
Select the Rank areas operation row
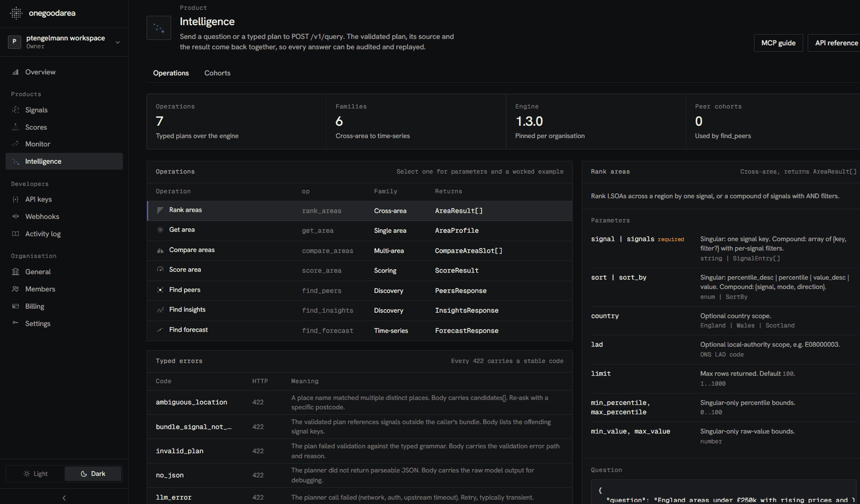click(360, 211)
